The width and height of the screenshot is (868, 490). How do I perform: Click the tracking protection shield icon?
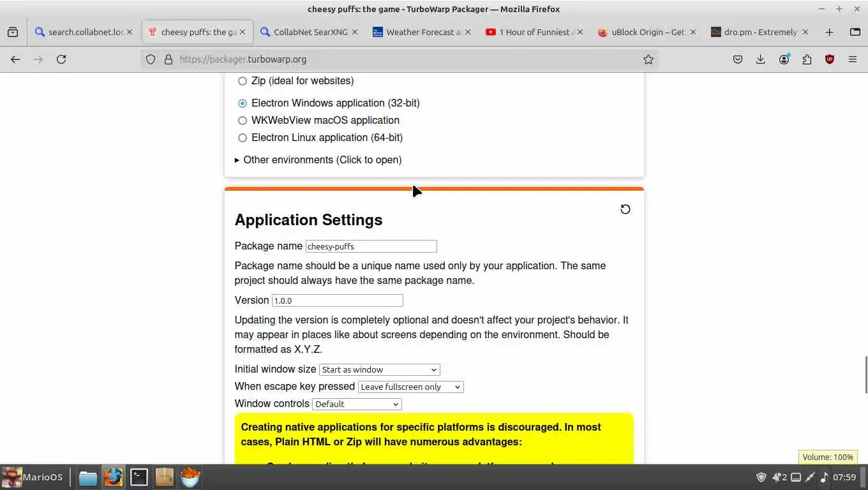[151, 59]
